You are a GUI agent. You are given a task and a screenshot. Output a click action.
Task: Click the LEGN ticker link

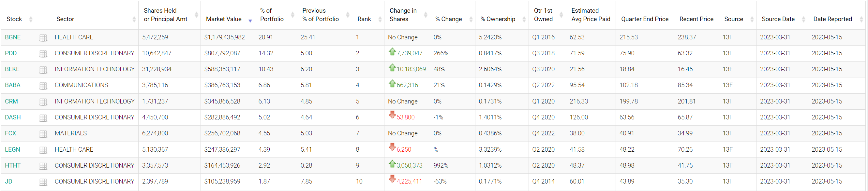[12, 150]
